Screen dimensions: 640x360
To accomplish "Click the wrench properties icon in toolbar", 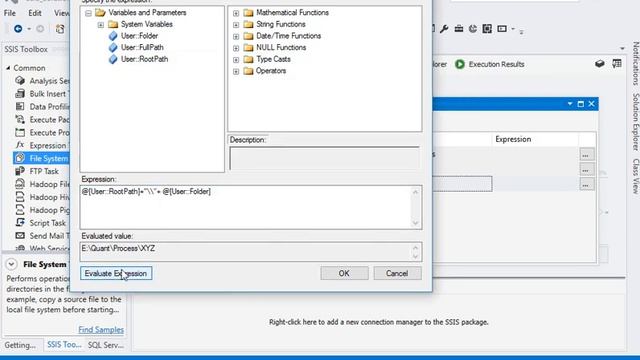I will pos(444,29).
